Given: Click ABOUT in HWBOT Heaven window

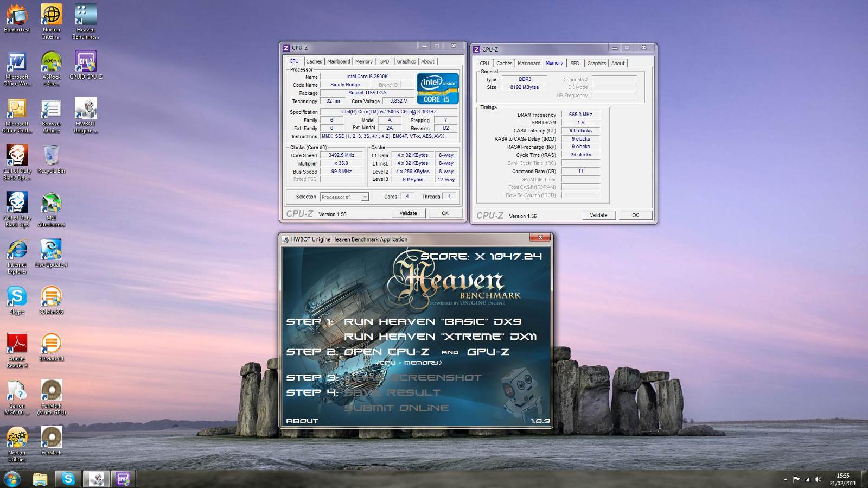Looking at the screenshot, I should [302, 421].
